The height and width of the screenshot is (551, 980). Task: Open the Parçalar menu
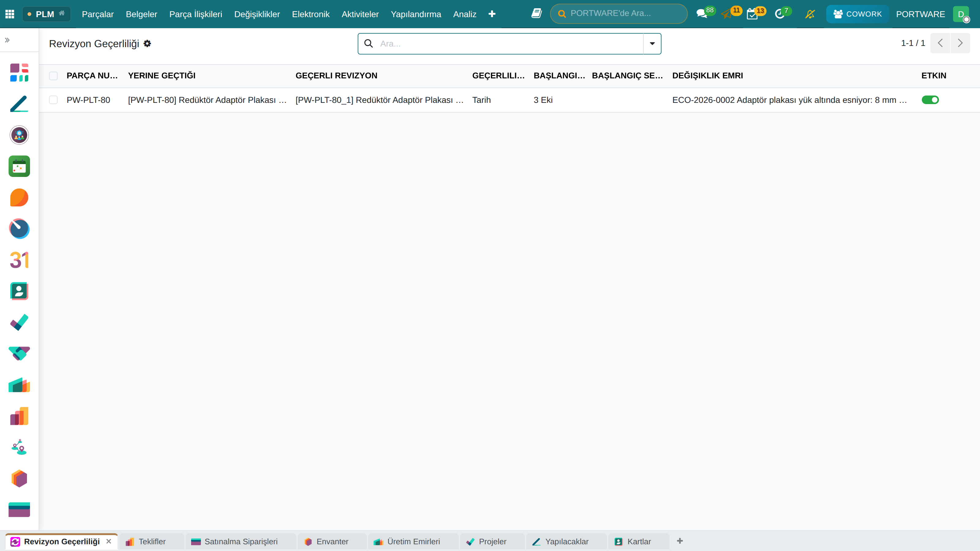(98, 14)
